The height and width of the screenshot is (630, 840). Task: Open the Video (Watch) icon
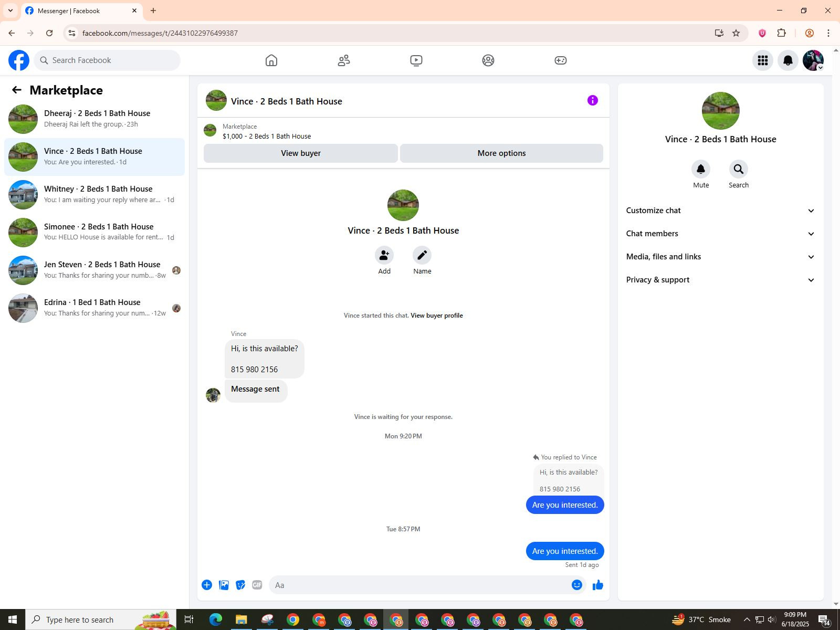tap(416, 60)
